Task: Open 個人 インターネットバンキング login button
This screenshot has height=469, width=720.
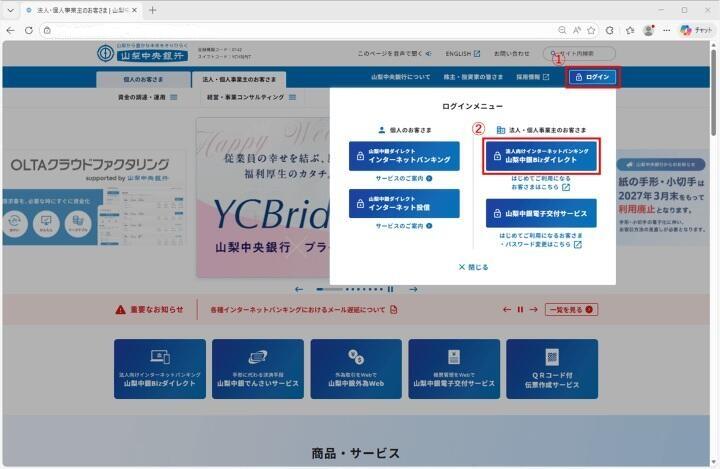Action: 404,157
